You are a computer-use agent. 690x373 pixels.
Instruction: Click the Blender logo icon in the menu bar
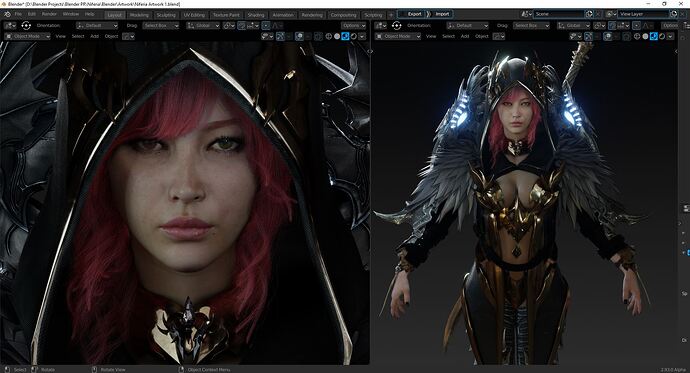(7, 14)
